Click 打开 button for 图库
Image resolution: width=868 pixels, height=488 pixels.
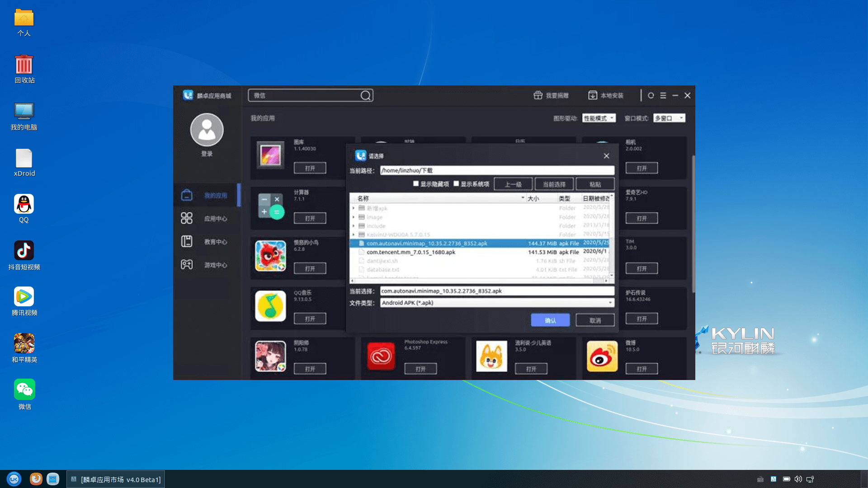[310, 168]
